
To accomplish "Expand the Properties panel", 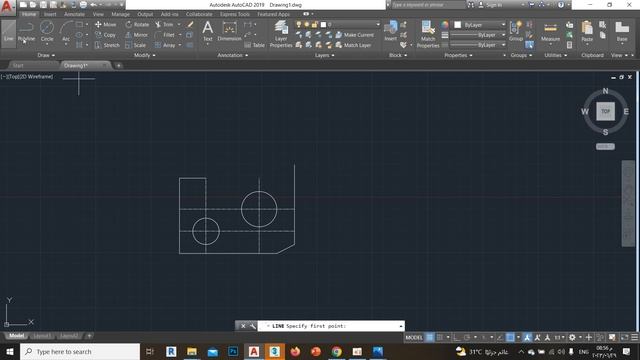I will pos(458,55).
